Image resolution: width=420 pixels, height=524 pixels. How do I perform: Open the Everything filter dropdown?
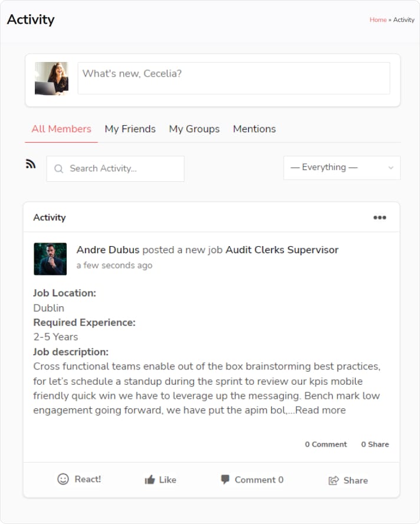[342, 168]
